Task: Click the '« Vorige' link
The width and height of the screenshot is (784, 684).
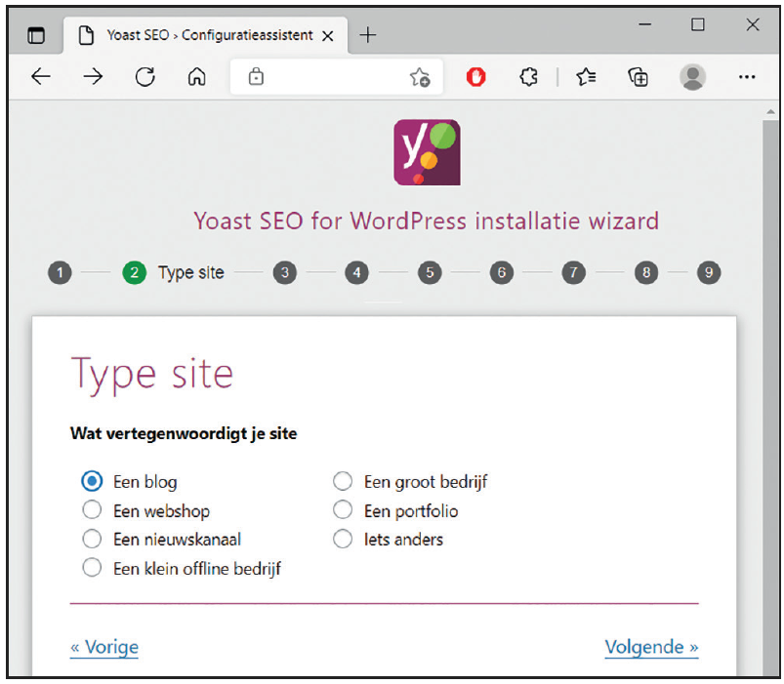Action: click(104, 647)
